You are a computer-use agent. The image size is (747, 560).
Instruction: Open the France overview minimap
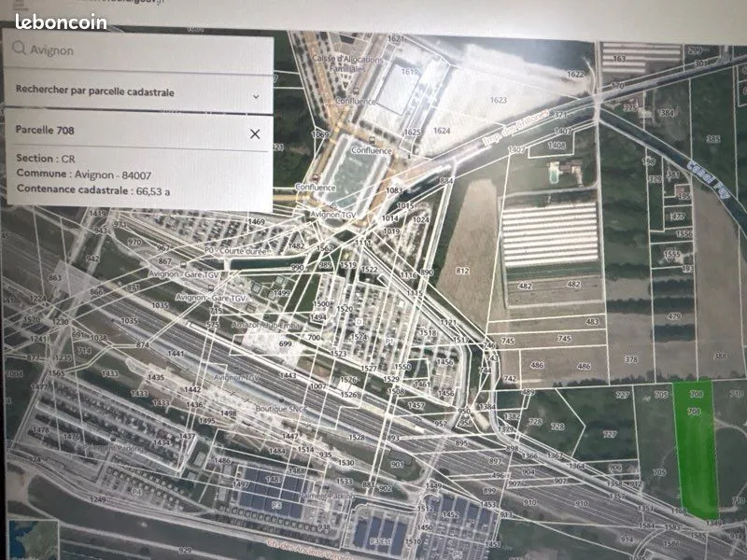33,540
